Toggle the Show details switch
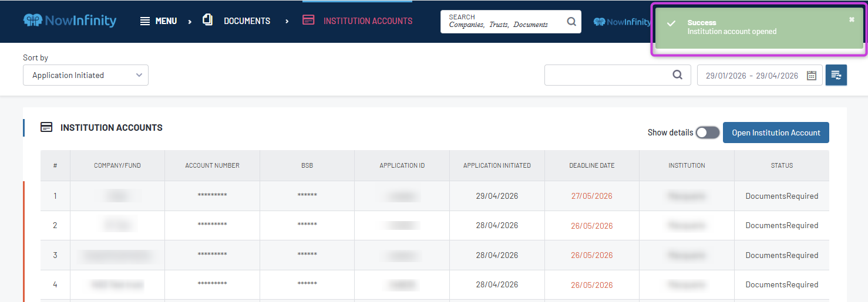The width and height of the screenshot is (868, 302). click(707, 133)
